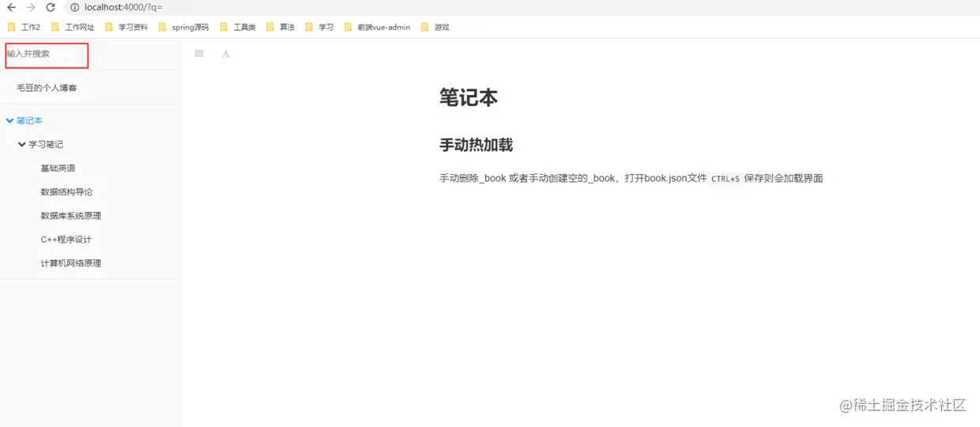The image size is (980, 427).
Task: Open the 基础英语 page
Action: (x=58, y=168)
